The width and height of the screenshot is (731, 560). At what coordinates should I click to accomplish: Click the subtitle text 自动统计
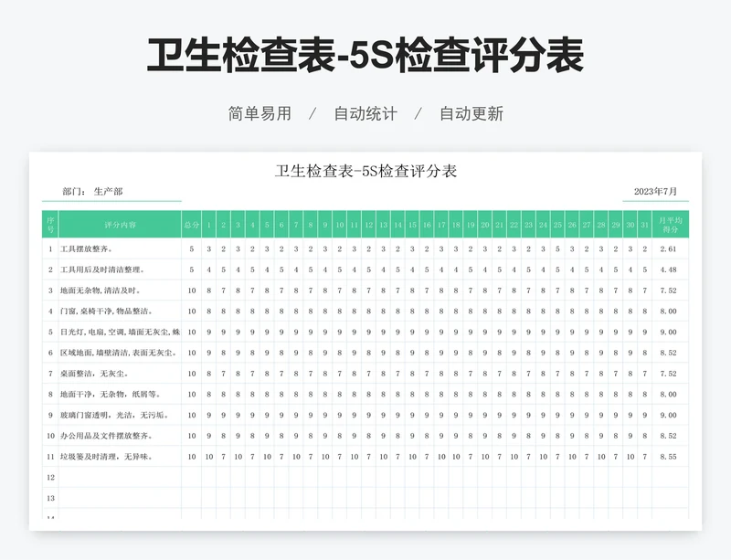365,114
